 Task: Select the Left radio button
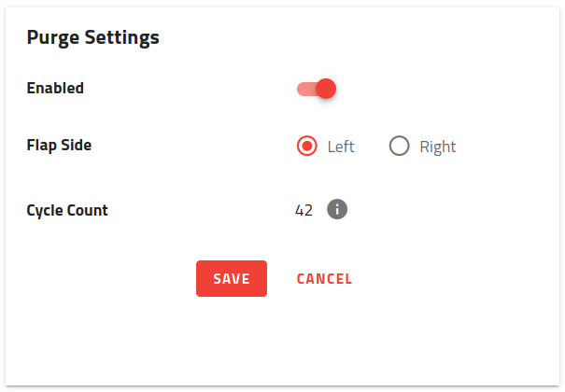(x=306, y=147)
